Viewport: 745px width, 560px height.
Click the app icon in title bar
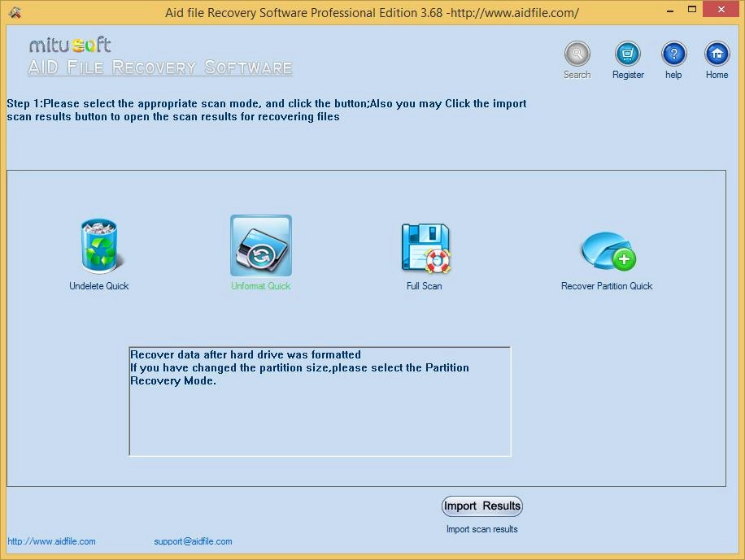tap(15, 12)
